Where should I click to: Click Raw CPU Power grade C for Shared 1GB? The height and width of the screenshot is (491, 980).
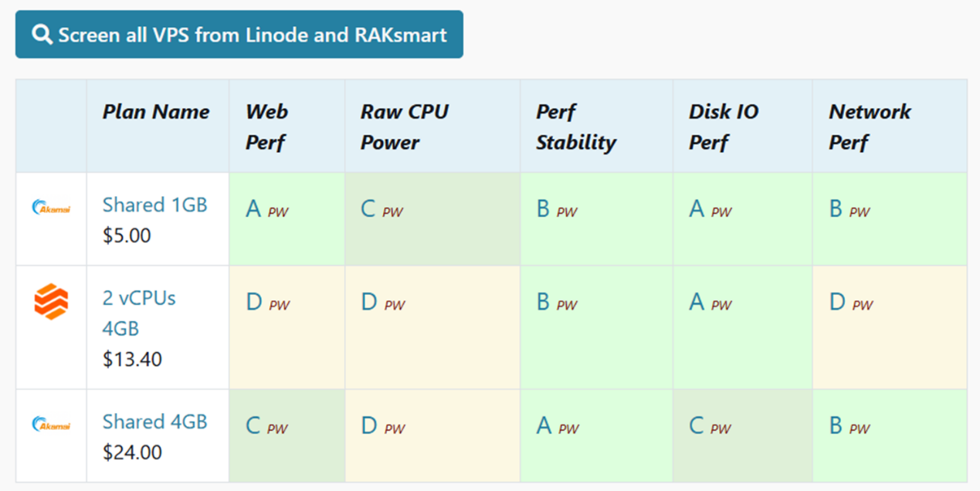[x=368, y=209]
